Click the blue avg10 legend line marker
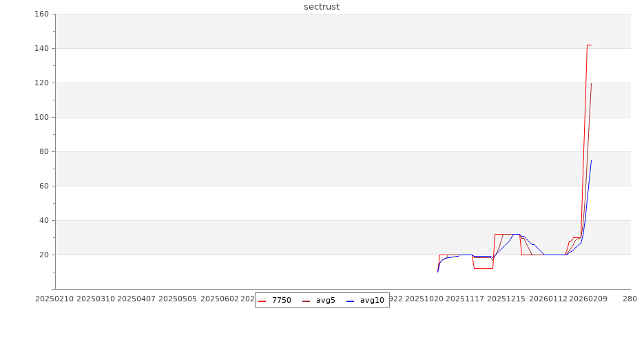Image resolution: width=644 pixels, height=344 pixels. (350, 301)
